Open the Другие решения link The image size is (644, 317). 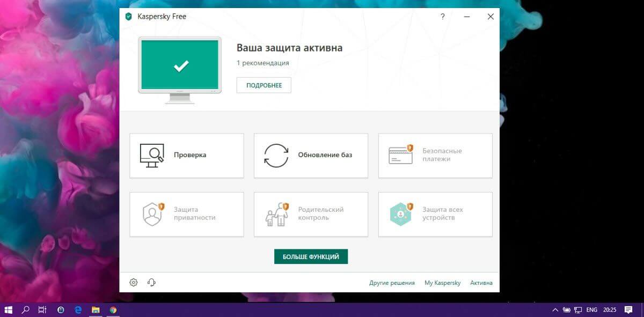(392, 283)
